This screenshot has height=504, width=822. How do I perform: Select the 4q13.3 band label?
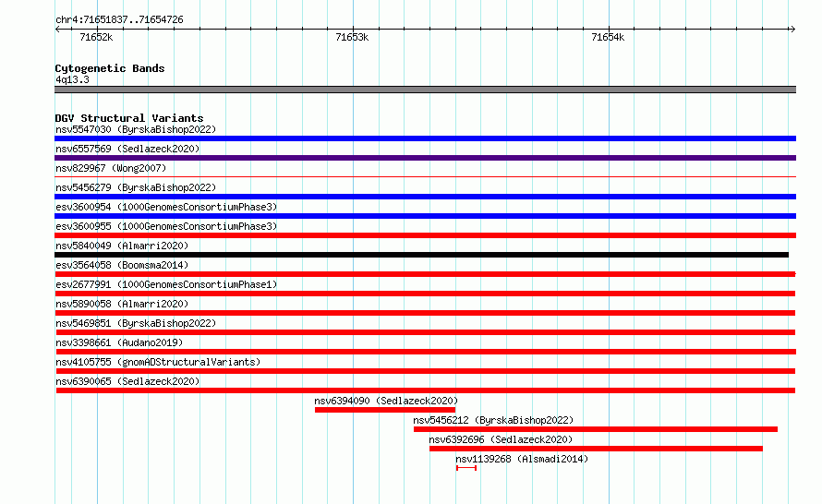click(72, 79)
